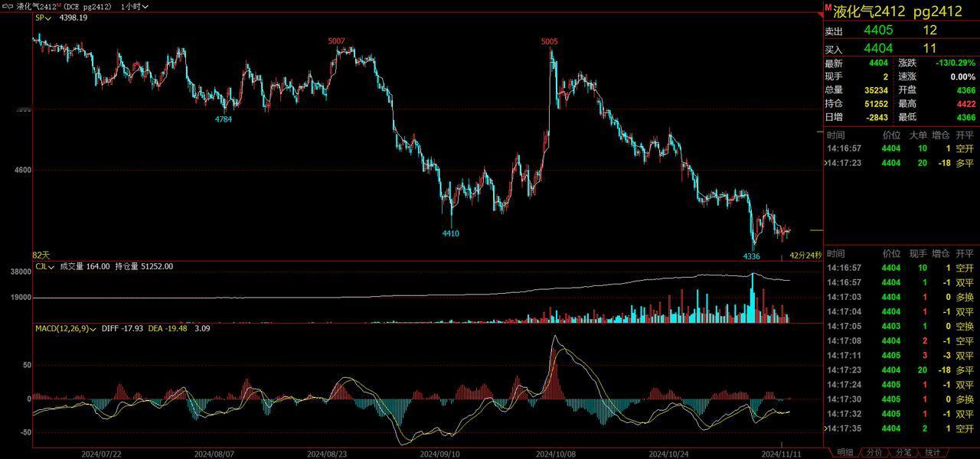Click the 成交量 164.00 label
Image resolution: width=980 pixels, height=459 pixels.
click(86, 266)
